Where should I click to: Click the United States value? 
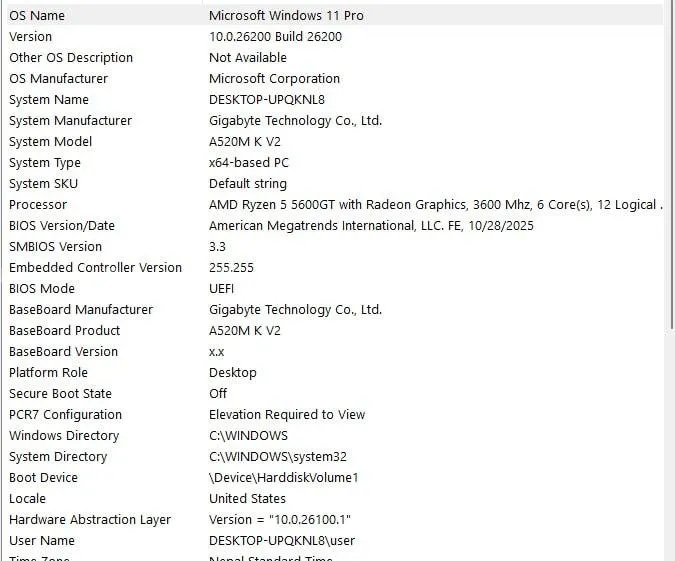[248, 499]
